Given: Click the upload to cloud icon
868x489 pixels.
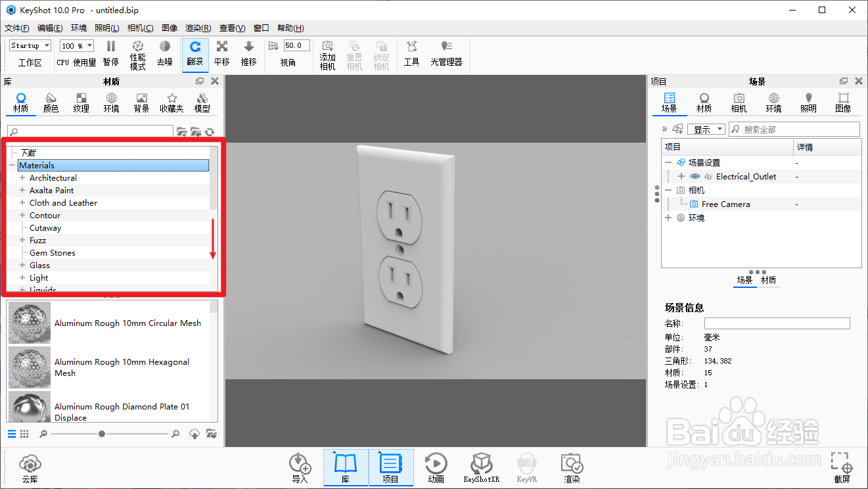Looking at the screenshot, I should (194, 434).
